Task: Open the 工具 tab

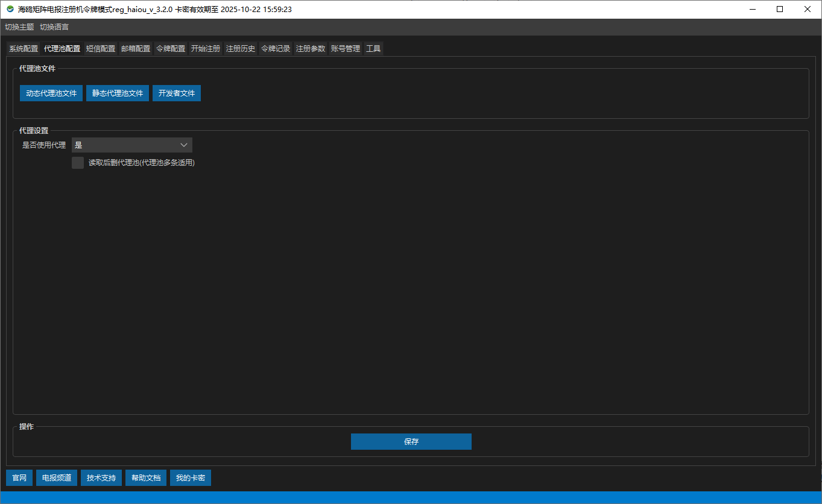Action: 373,49
